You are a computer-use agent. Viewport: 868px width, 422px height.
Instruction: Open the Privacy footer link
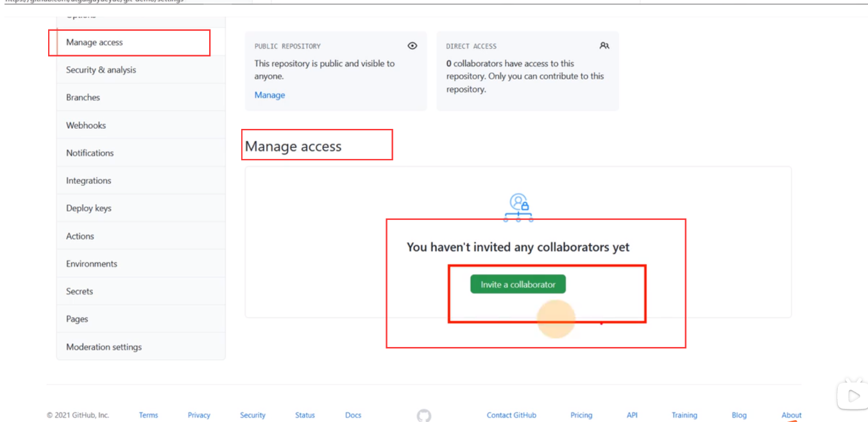[199, 415]
